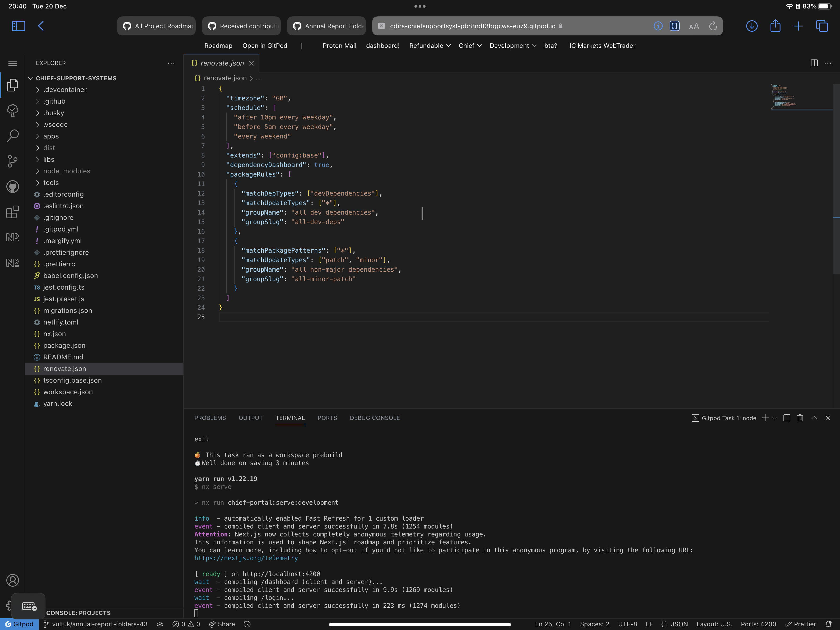Maximize the terminal panel with the chevron
This screenshot has width=840, height=630.
pos(814,418)
